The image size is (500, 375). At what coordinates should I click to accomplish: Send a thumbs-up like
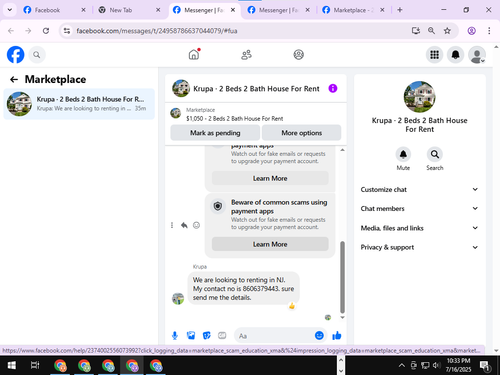[337, 336]
